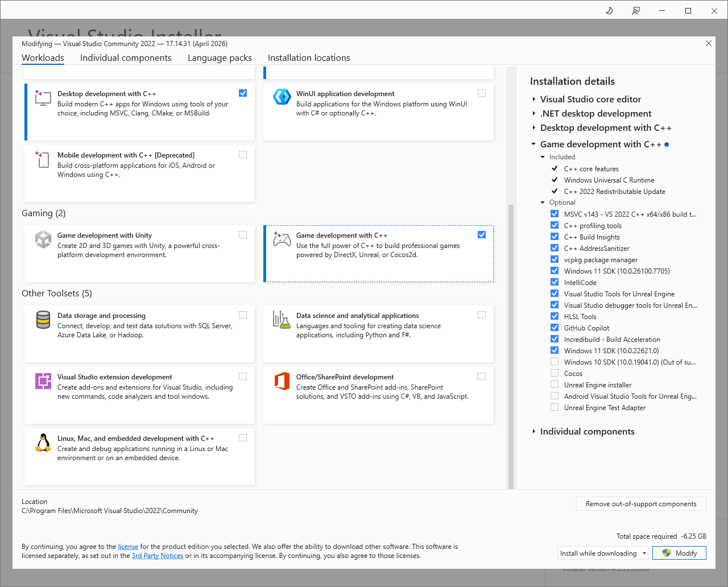Expand Individual components in Installation details

[533, 432]
